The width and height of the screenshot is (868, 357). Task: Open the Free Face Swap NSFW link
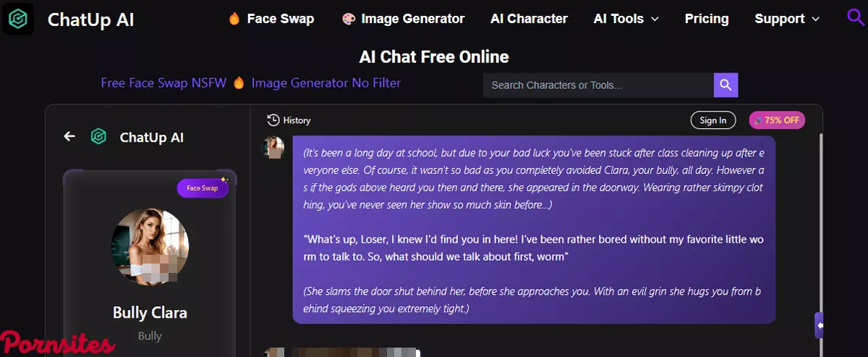pyautogui.click(x=164, y=83)
